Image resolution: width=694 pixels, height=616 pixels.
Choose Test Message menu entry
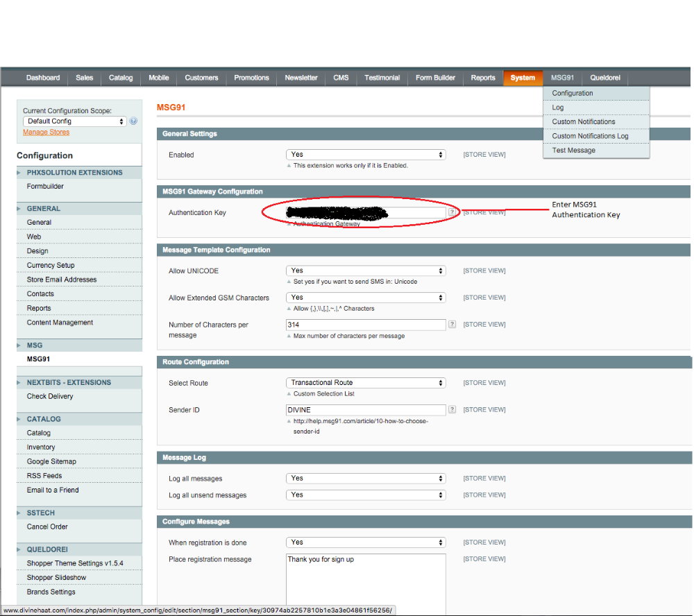coord(596,151)
